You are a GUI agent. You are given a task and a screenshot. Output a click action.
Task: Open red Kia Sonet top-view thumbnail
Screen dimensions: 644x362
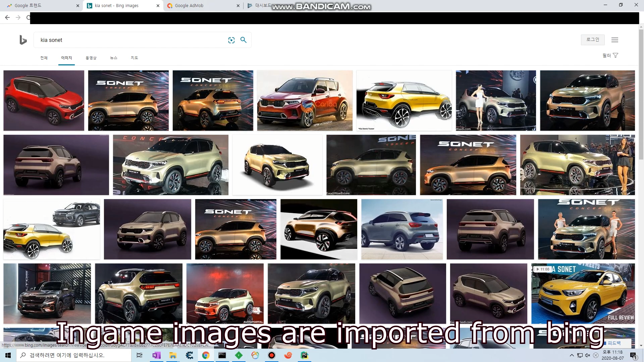pos(44,101)
